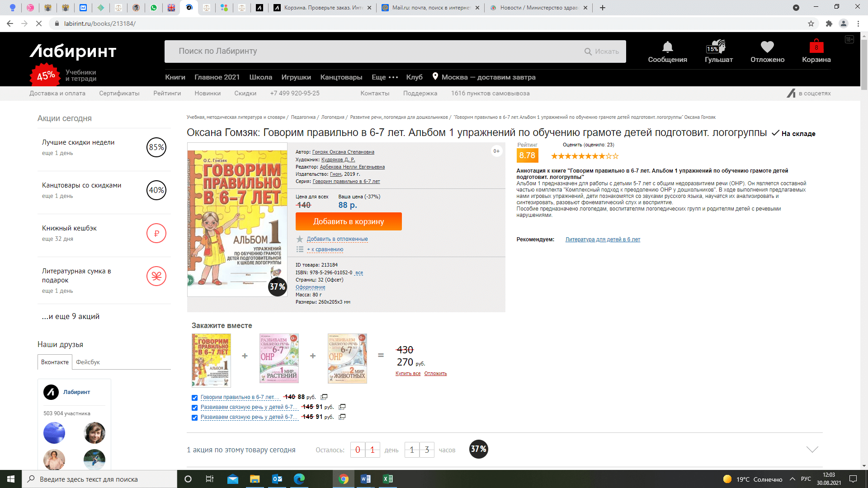Click the location pin icon near Москва
This screenshot has width=868, height=488.
tap(435, 76)
